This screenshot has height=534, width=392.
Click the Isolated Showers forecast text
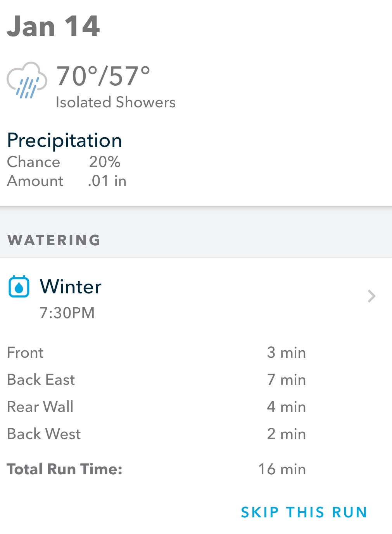click(x=116, y=102)
